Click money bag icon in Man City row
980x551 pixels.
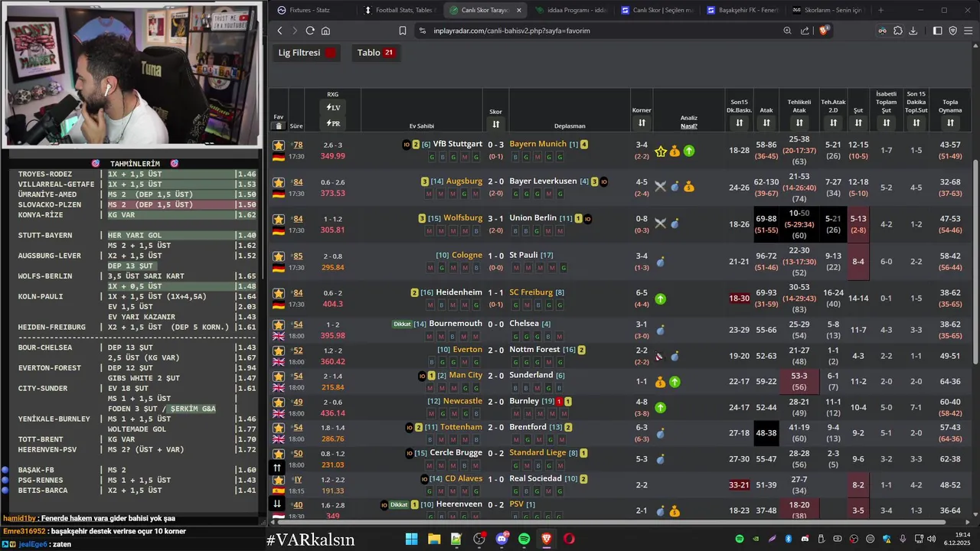click(660, 381)
